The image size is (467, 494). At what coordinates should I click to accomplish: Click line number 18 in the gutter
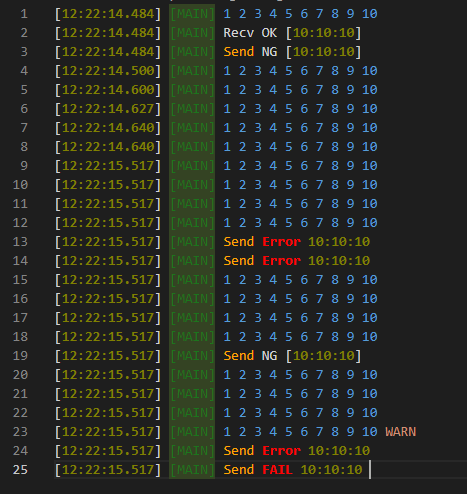click(20, 337)
